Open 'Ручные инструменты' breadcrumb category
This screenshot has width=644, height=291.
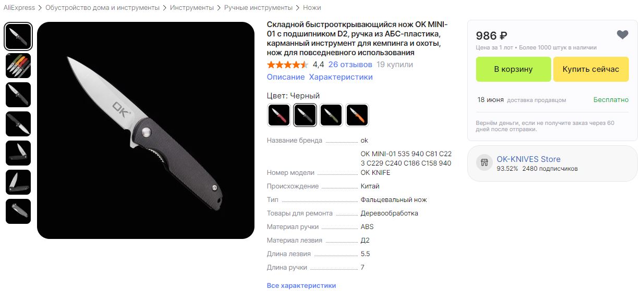click(x=258, y=8)
